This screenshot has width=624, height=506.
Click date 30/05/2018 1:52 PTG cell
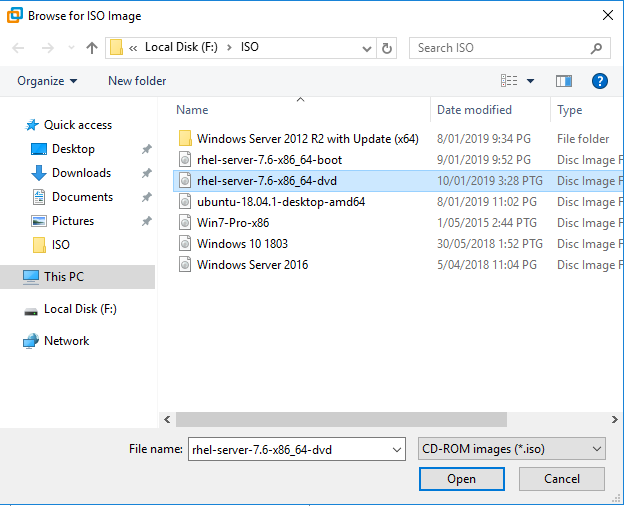pyautogui.click(x=490, y=244)
